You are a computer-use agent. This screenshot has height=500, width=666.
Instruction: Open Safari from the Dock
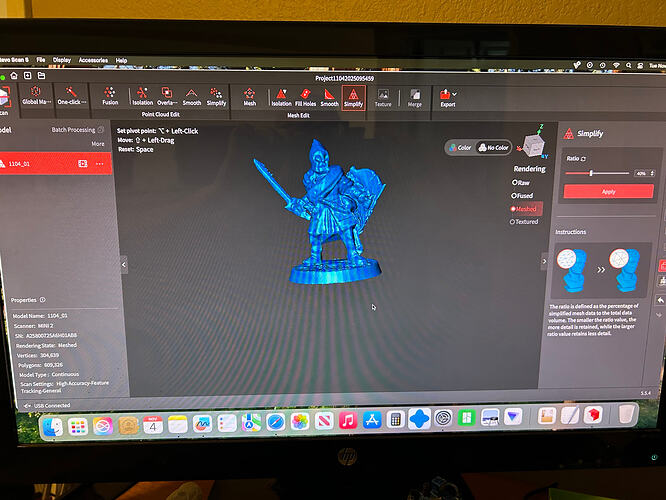coord(275,422)
